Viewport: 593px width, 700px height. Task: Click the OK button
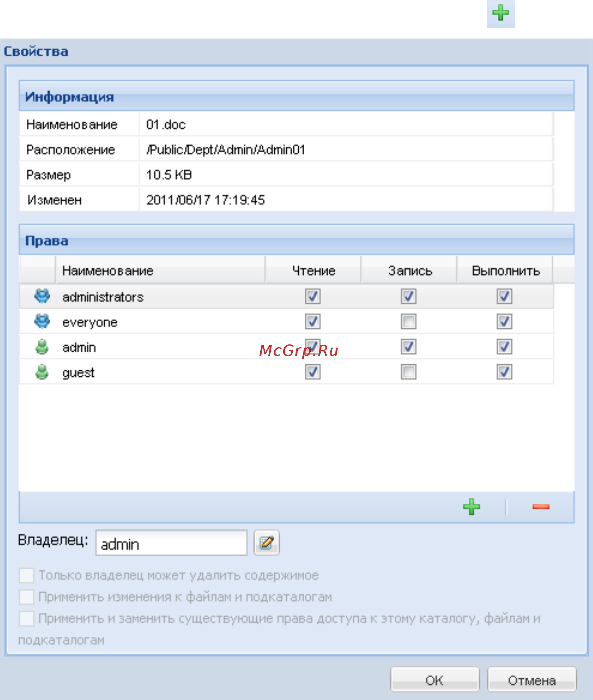pyautogui.click(x=435, y=680)
